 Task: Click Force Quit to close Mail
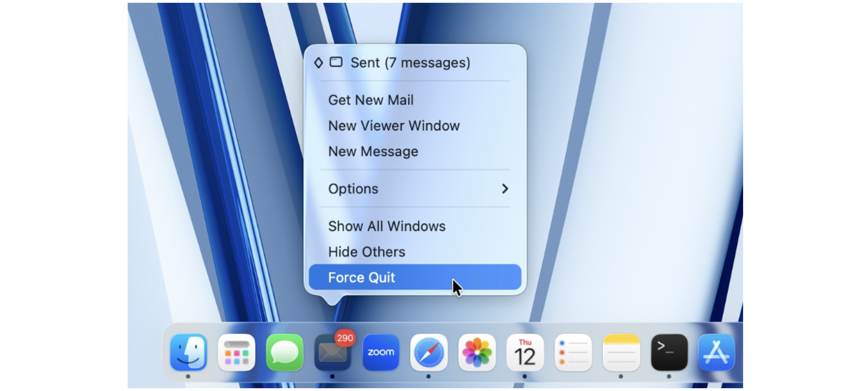click(415, 277)
